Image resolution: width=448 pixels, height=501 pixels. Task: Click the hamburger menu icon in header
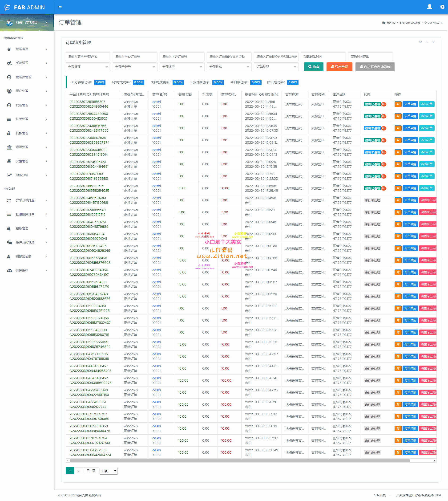[60, 7]
